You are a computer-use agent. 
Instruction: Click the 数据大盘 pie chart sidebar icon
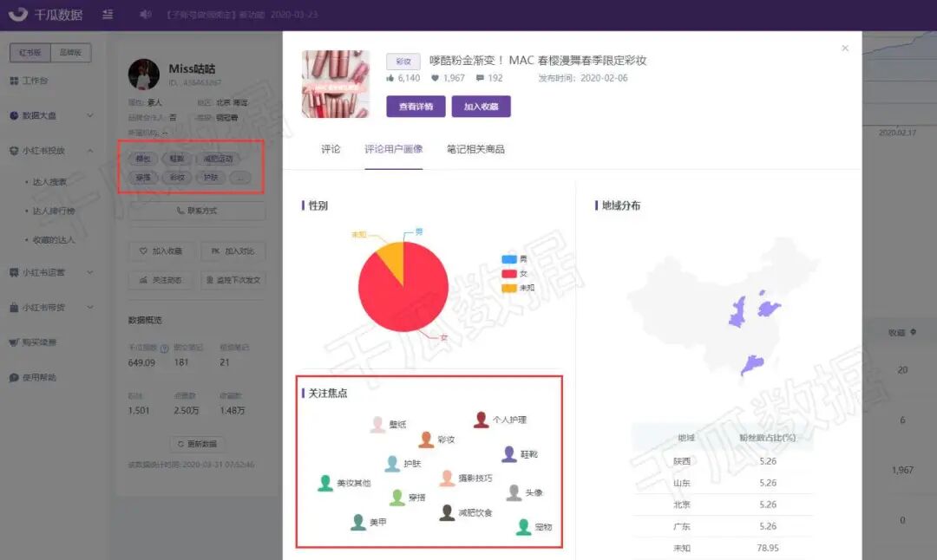14,116
